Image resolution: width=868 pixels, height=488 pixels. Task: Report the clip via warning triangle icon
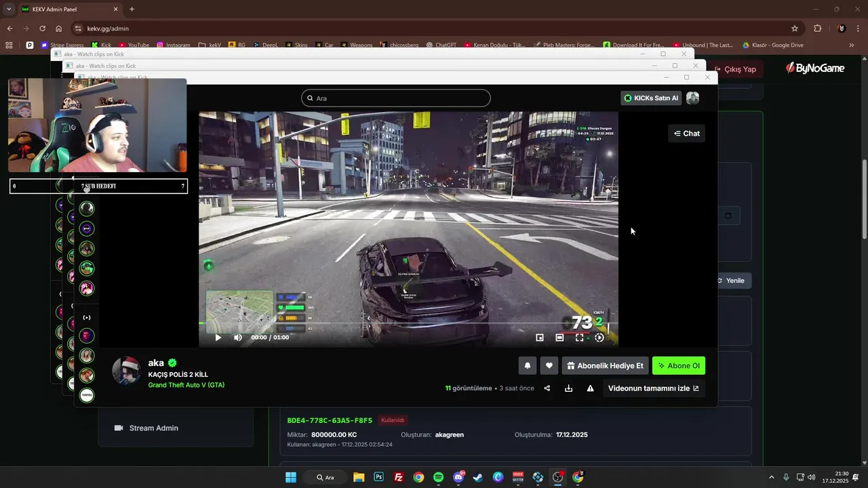point(590,388)
